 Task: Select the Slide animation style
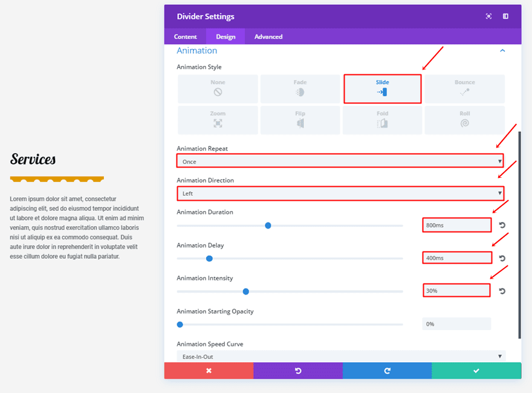382,88
